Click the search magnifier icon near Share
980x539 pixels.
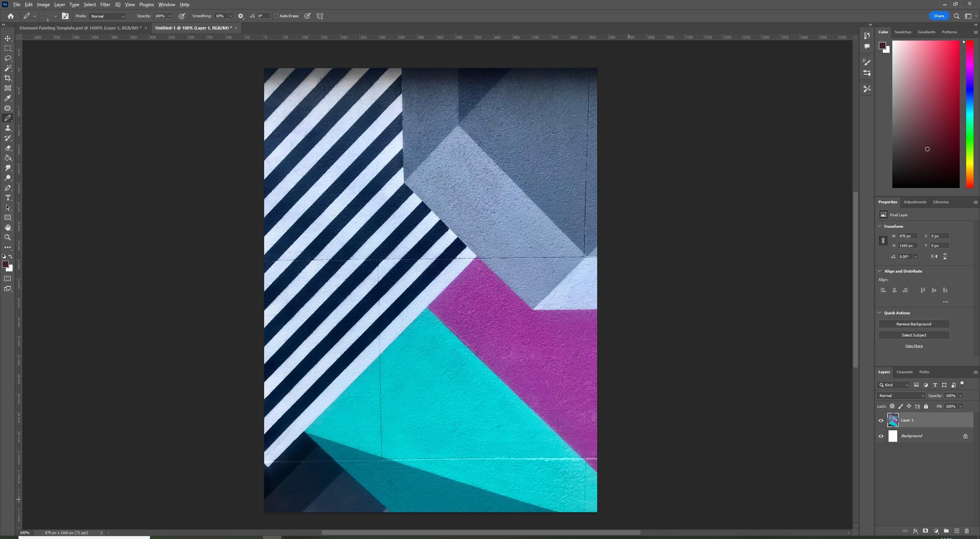point(956,16)
